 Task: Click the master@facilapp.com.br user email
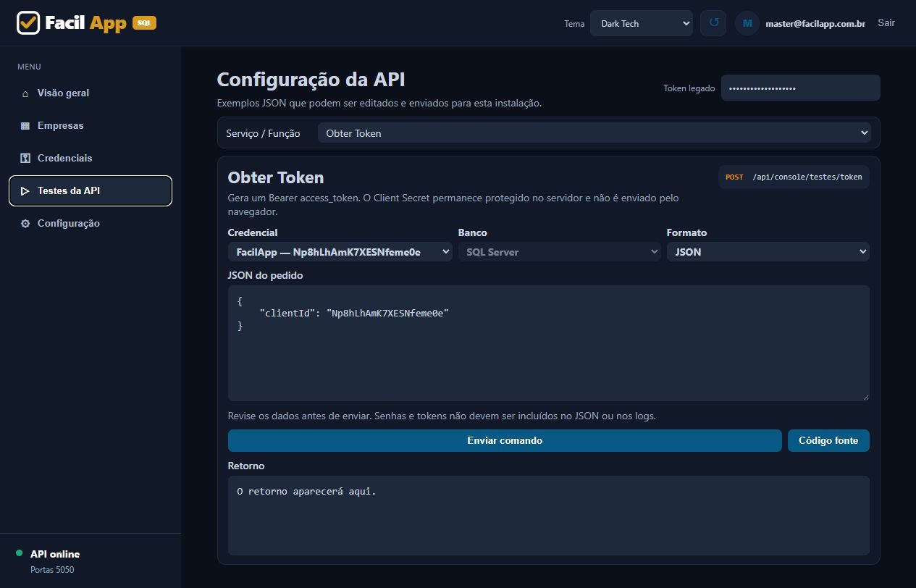(815, 24)
